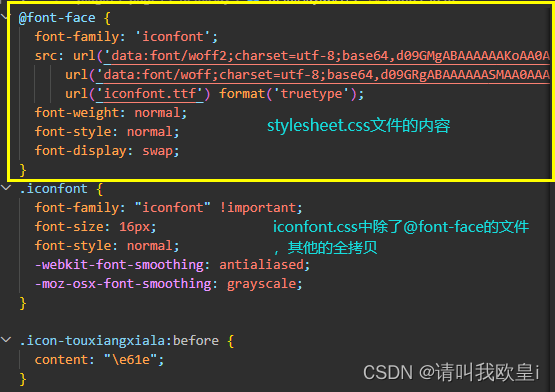
Task: Click font-family: "iconfont" !important line
Action: [x=168, y=208]
